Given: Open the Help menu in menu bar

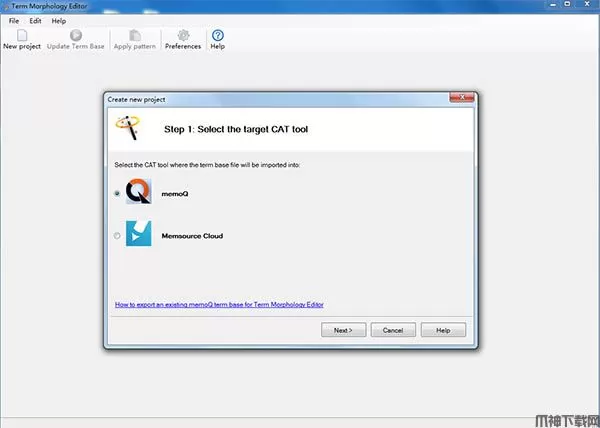Looking at the screenshot, I should pos(59,21).
